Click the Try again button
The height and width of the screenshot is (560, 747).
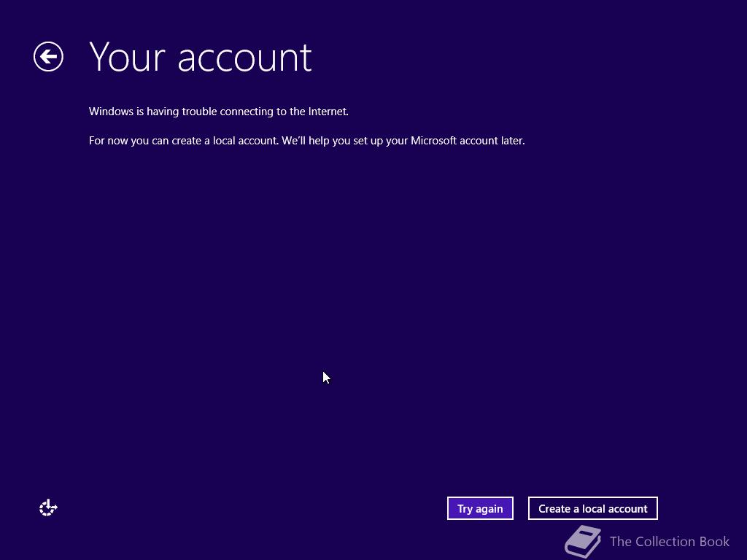pyautogui.click(x=480, y=508)
